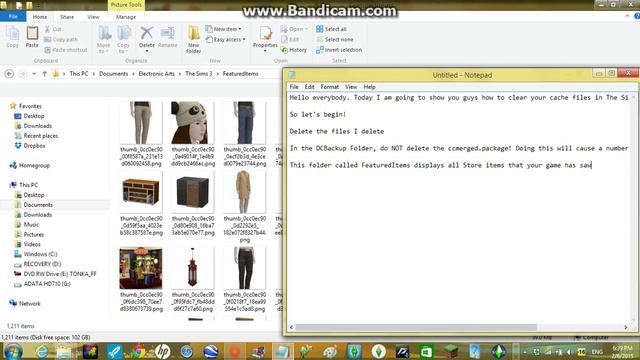
Task: Open the File tab in Explorer
Action: click(x=13, y=17)
